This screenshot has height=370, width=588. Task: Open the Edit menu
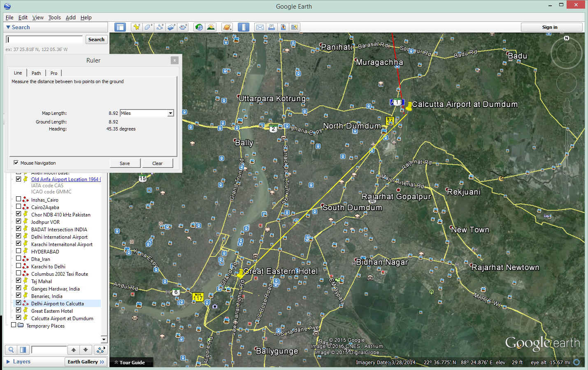[x=23, y=17]
